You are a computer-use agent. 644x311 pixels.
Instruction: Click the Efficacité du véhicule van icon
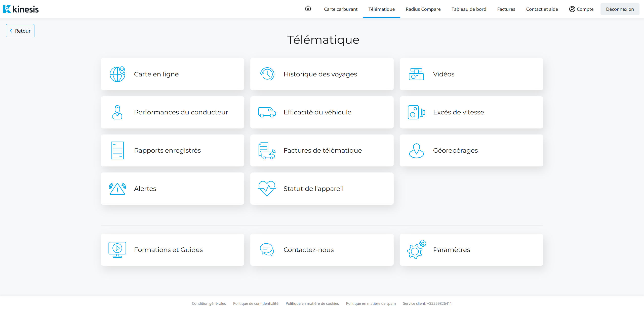tap(267, 112)
